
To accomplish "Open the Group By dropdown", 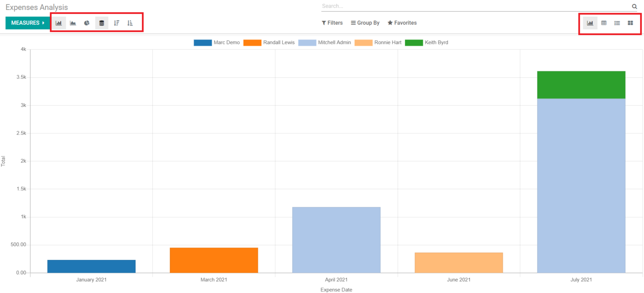I will 365,23.
